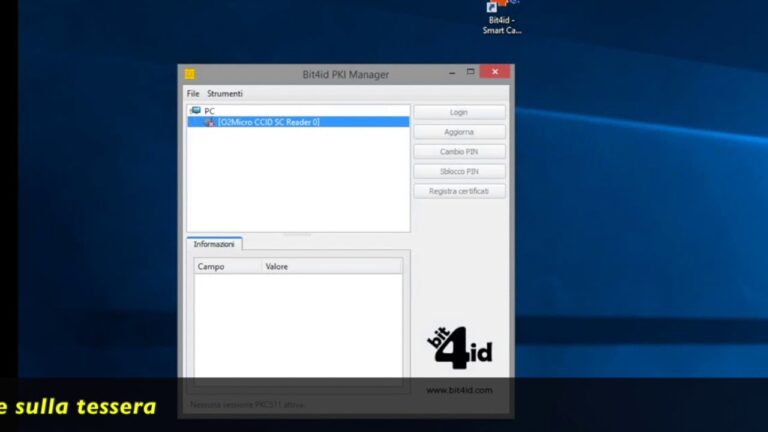768x432 pixels.
Task: Click the Nessuna sessione PKCS11 attiva status text
Action: 247,405
